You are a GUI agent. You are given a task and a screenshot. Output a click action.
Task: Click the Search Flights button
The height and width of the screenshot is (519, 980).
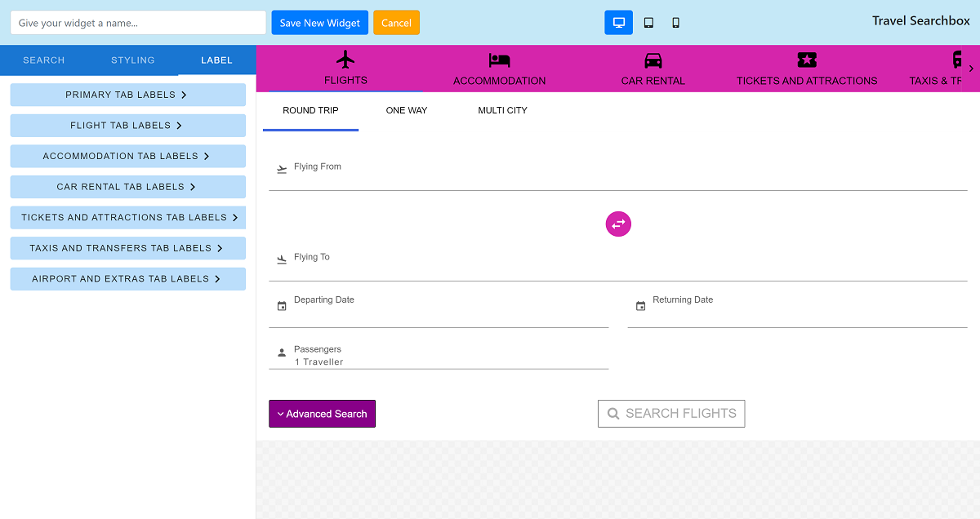tap(671, 414)
